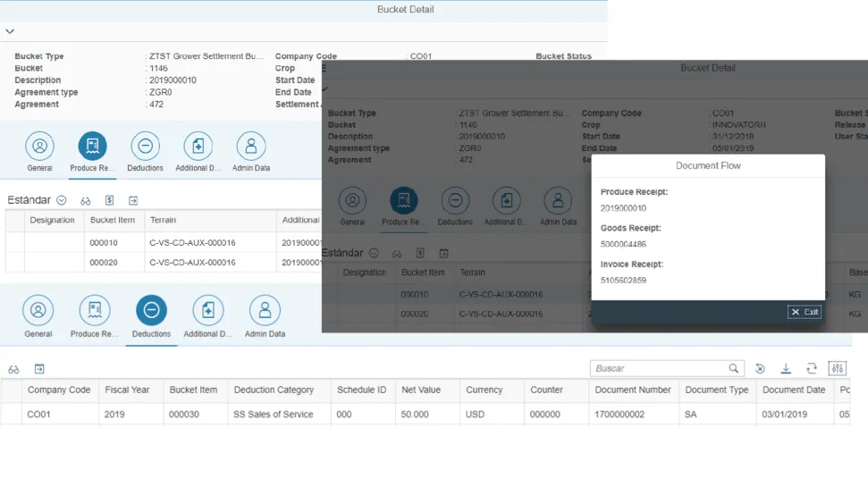Click the arrow-box icon above Company Code column

click(x=39, y=369)
